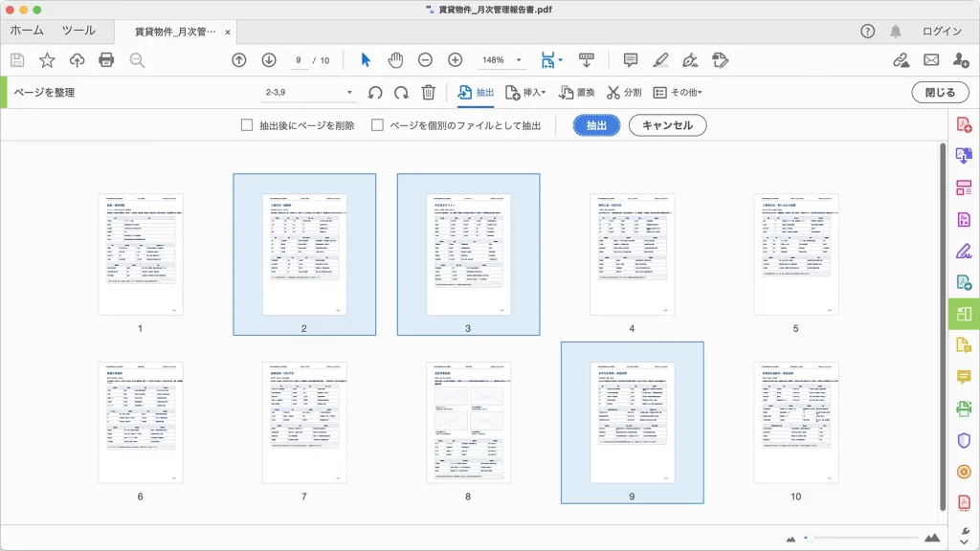Add a comment note icon
The height and width of the screenshot is (551, 980).
pos(631,60)
